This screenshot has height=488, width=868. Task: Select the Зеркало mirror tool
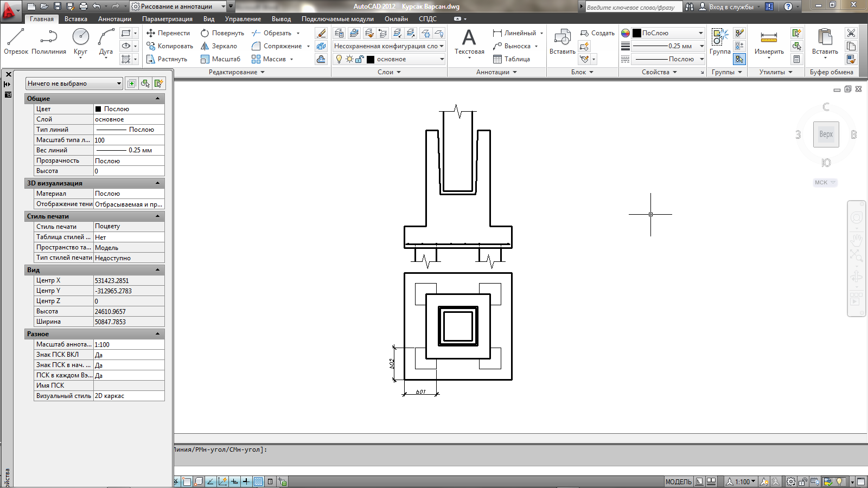(219, 46)
